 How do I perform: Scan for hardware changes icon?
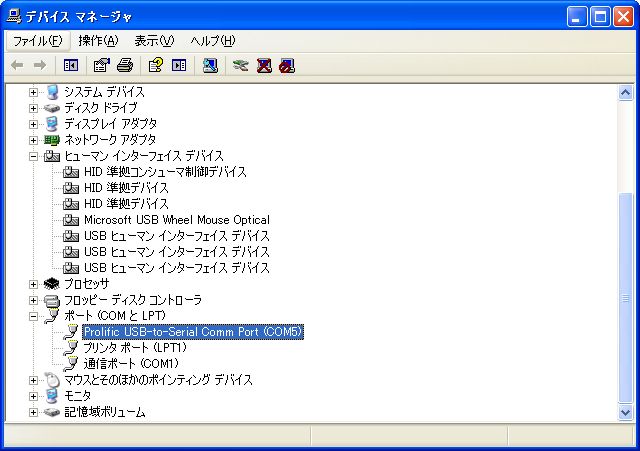coord(210,65)
